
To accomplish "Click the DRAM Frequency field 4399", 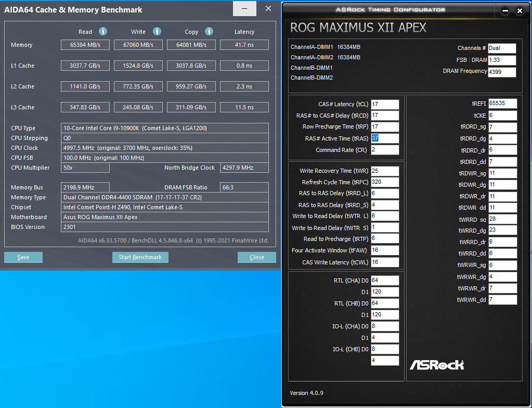I will point(502,72).
